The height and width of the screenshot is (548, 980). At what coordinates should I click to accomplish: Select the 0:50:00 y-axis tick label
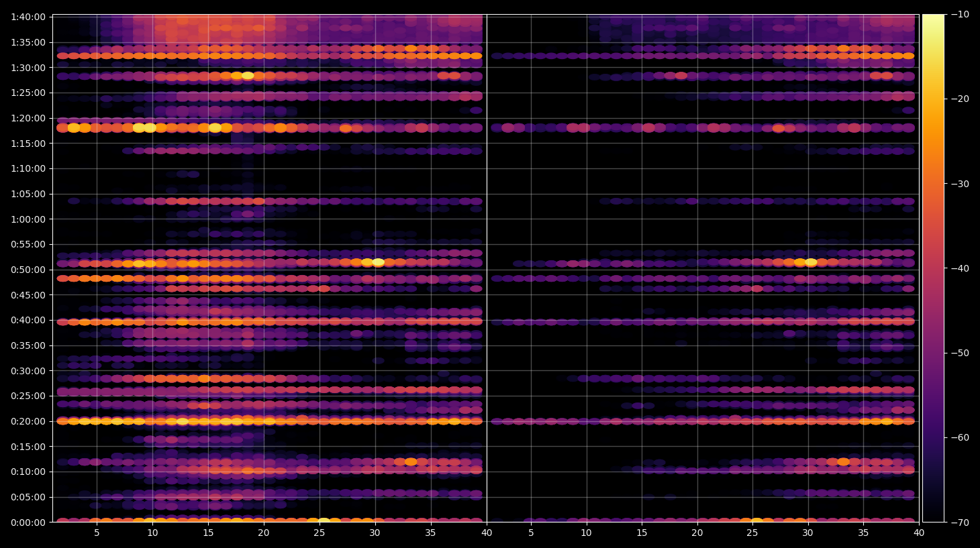28,270
